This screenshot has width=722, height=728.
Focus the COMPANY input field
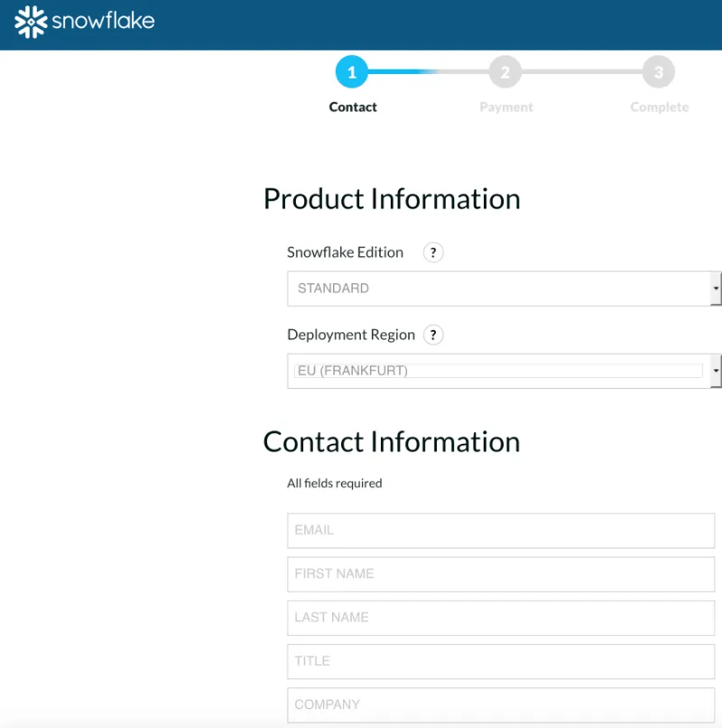[501, 705]
